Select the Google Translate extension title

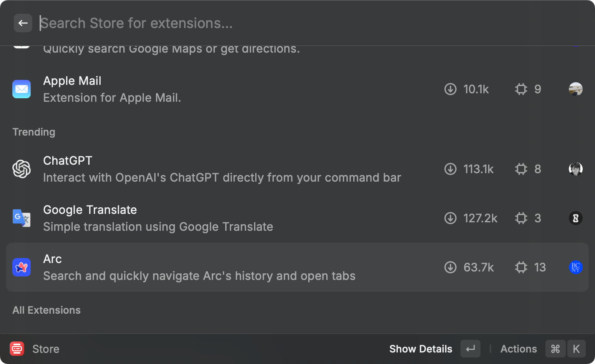click(x=90, y=210)
